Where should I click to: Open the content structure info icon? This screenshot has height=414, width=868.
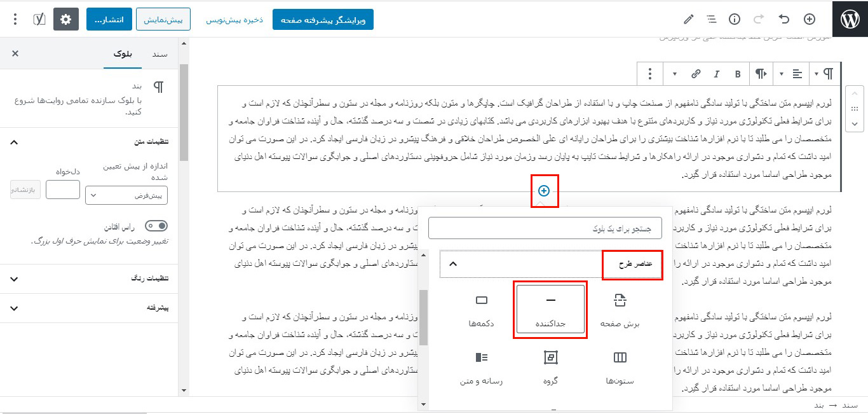(735, 19)
